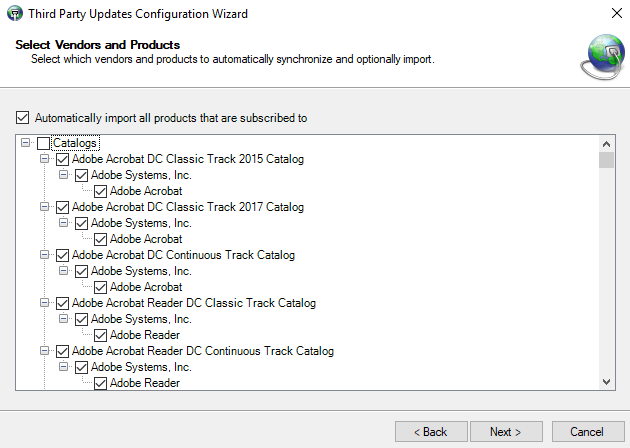The width and height of the screenshot is (630, 448).
Task: Collapse the root Catalogs tree node
Action: pos(26,144)
